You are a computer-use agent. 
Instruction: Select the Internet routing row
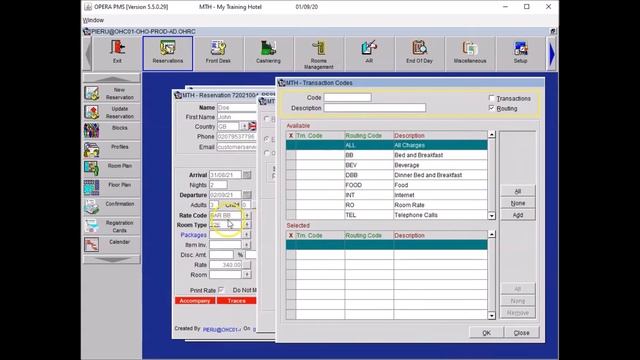coord(387,195)
